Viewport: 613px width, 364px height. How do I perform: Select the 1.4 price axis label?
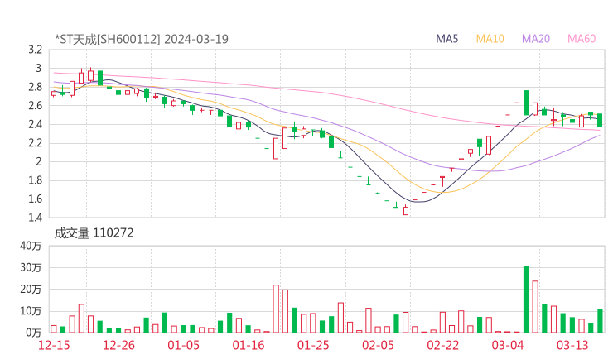pyautogui.click(x=35, y=217)
